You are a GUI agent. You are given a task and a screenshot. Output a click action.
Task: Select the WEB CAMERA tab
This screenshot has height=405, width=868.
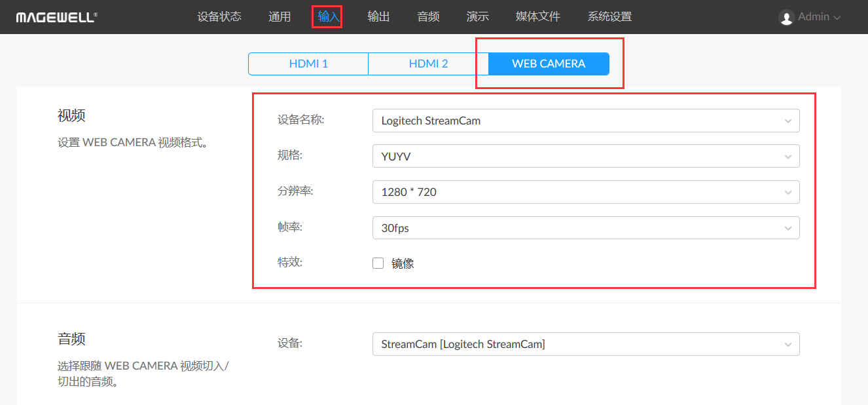click(549, 64)
